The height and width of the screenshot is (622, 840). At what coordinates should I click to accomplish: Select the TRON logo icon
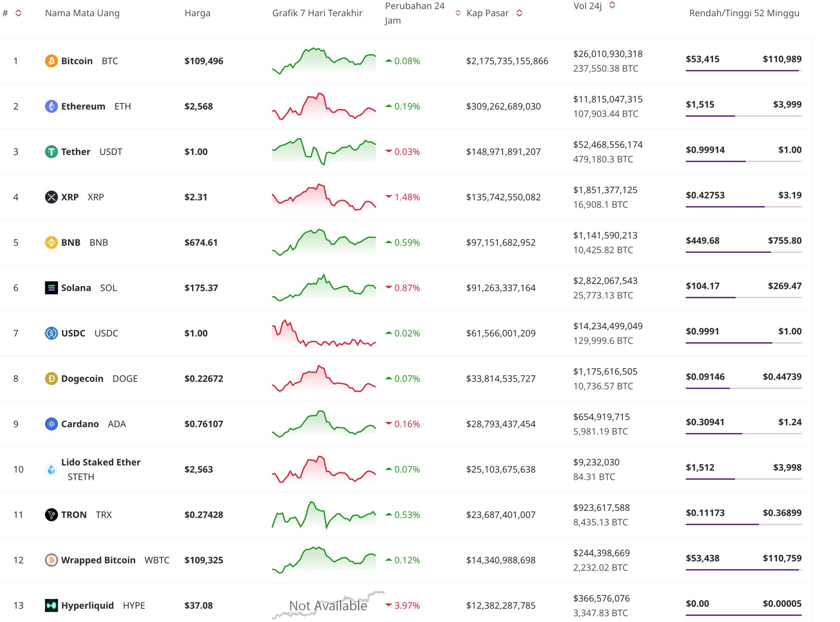coord(51,515)
